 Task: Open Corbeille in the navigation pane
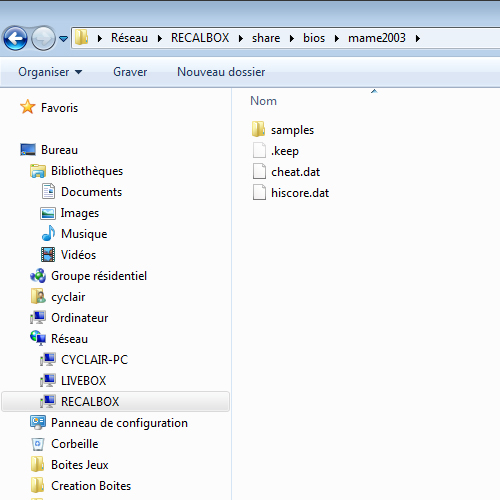[75, 444]
